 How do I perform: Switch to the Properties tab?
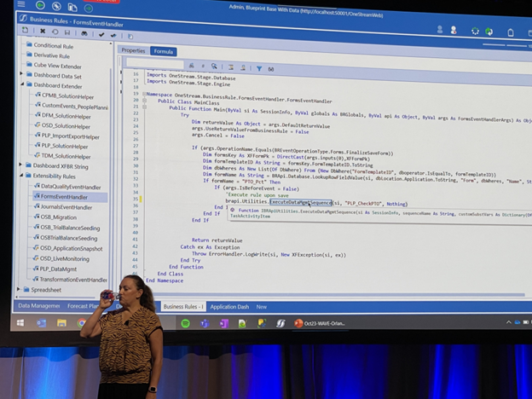coord(133,50)
